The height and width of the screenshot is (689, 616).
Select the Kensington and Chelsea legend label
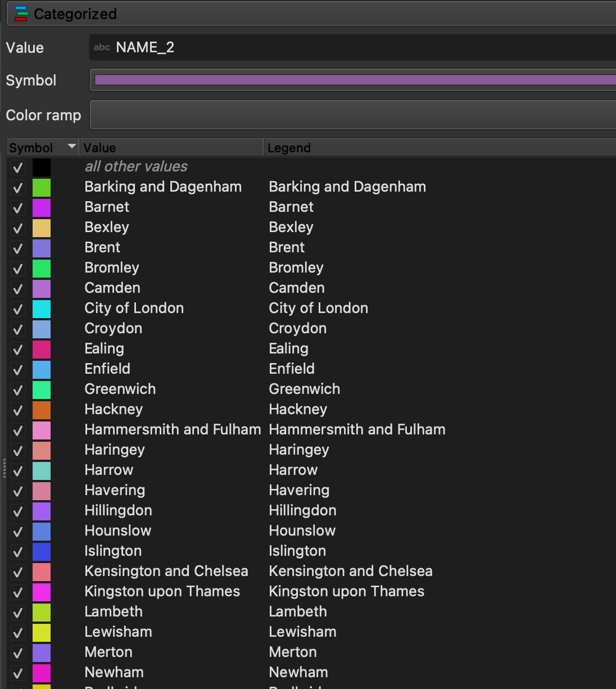pyautogui.click(x=350, y=571)
